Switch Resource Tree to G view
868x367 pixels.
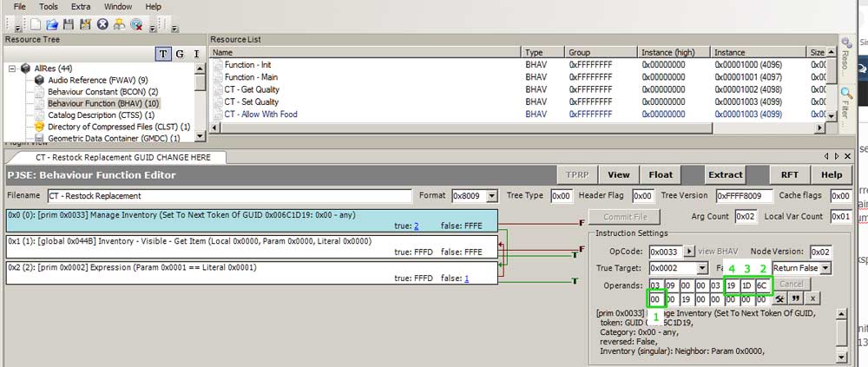[180, 55]
